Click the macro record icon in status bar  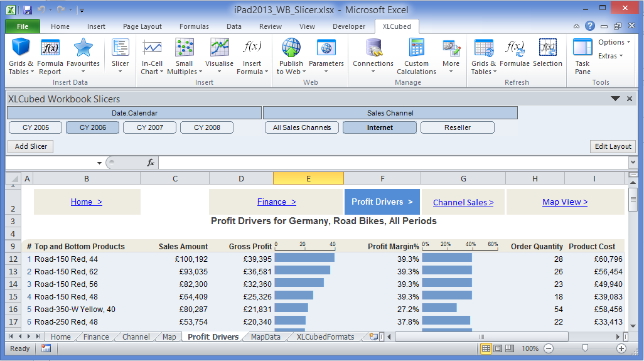(46, 348)
